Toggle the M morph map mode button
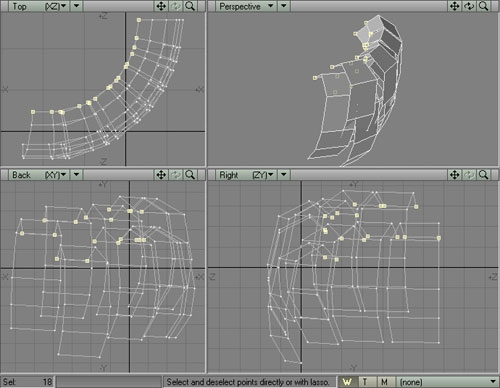 coord(385,382)
